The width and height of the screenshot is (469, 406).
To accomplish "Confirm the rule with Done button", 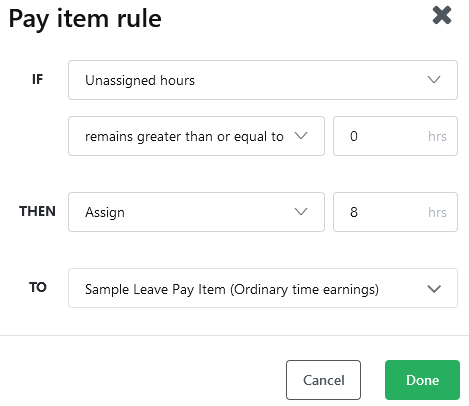I will point(422,380).
